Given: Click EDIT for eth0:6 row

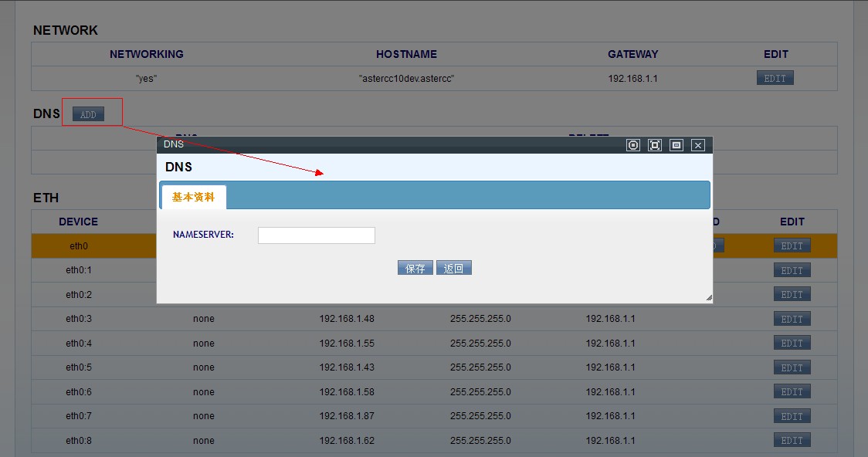Looking at the screenshot, I should 792,392.
